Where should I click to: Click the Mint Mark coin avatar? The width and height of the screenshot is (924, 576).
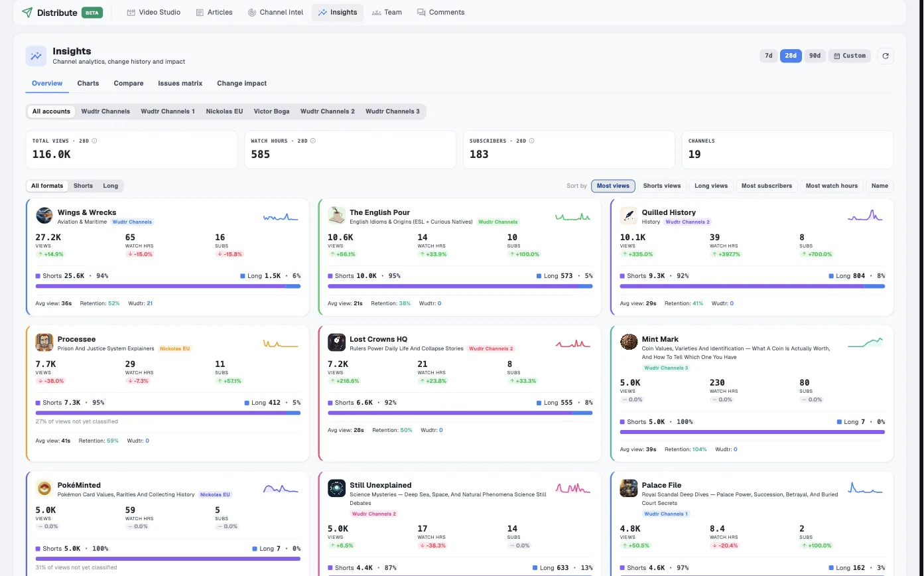(x=629, y=342)
